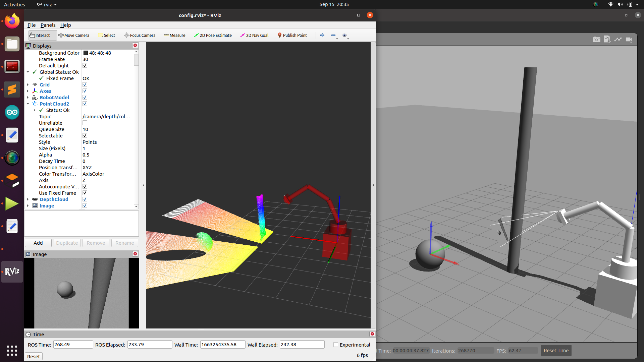Start video recording in Gazebo toolbar
The image size is (644, 362).
pyautogui.click(x=629, y=40)
